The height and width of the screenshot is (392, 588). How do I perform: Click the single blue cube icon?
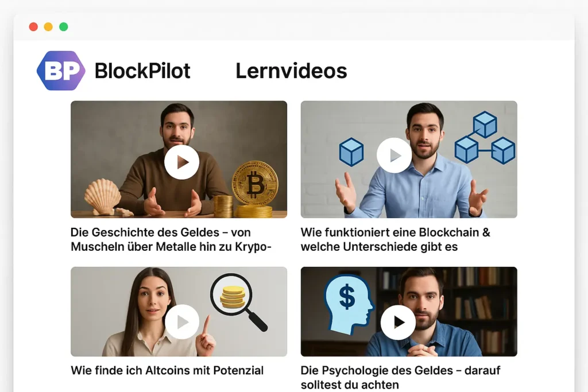(x=351, y=152)
